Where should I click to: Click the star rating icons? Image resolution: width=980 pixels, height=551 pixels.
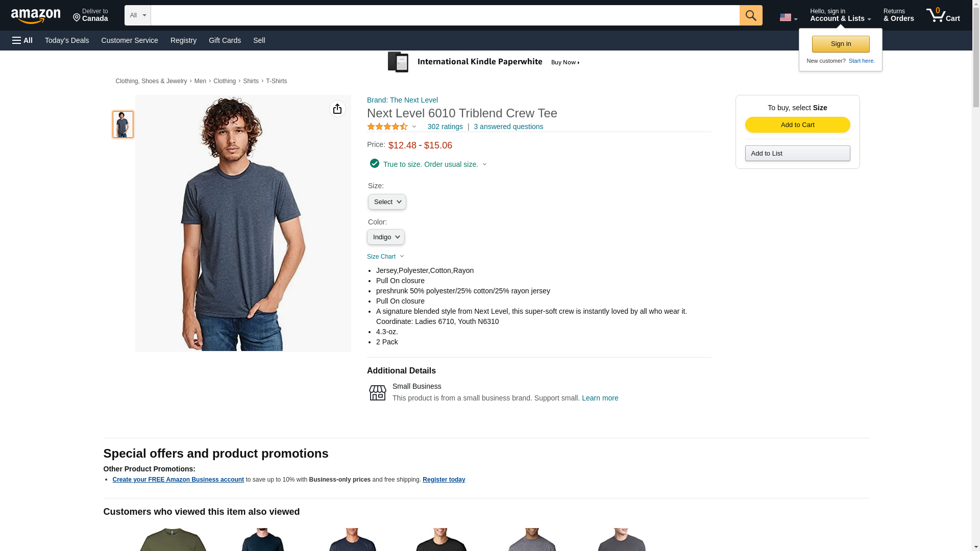coord(387,127)
